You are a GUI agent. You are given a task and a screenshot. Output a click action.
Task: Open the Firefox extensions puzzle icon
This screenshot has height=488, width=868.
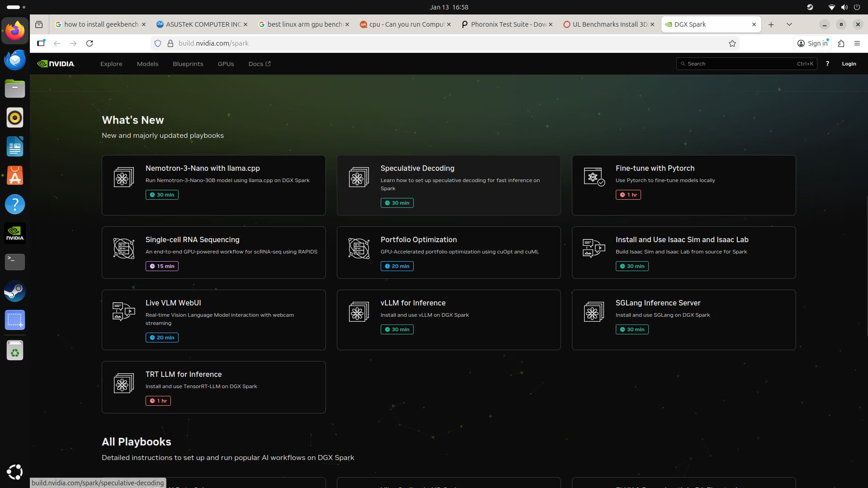(841, 43)
